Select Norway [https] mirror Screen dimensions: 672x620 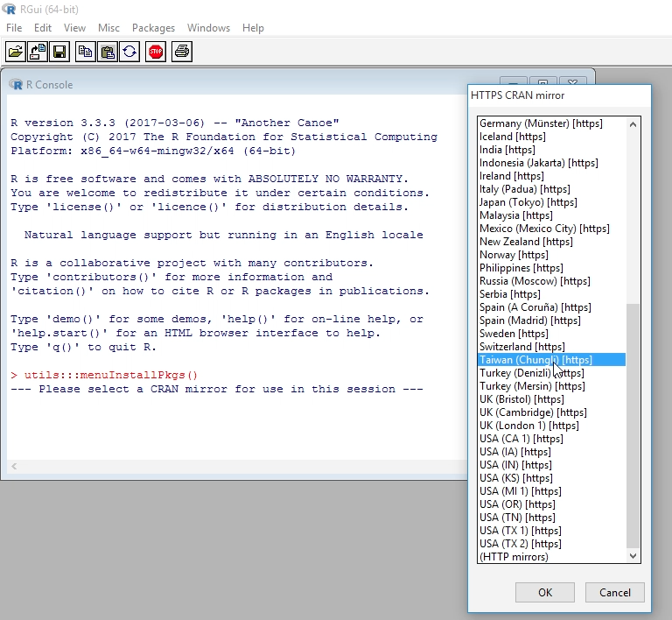(x=551, y=255)
